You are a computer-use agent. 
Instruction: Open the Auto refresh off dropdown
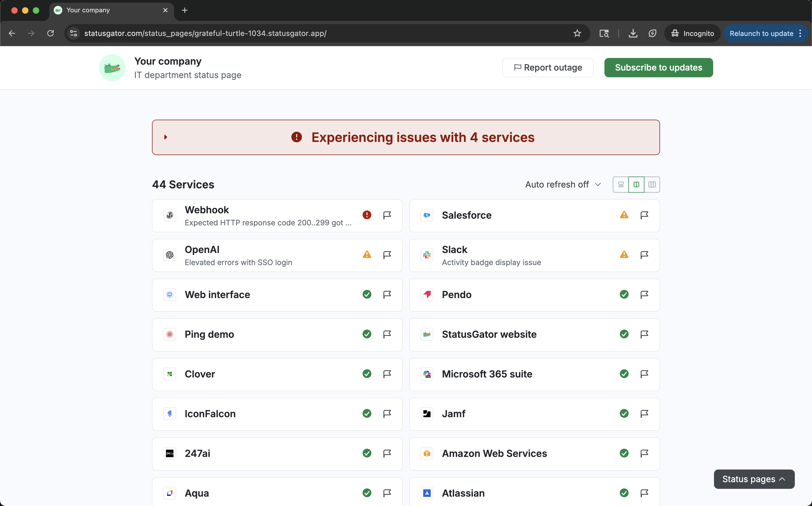click(563, 185)
